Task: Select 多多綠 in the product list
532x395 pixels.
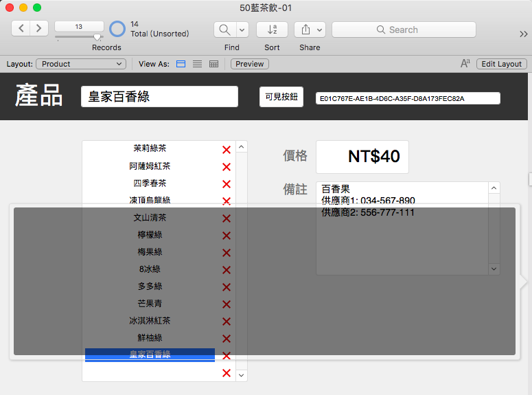Action: pyautogui.click(x=150, y=286)
